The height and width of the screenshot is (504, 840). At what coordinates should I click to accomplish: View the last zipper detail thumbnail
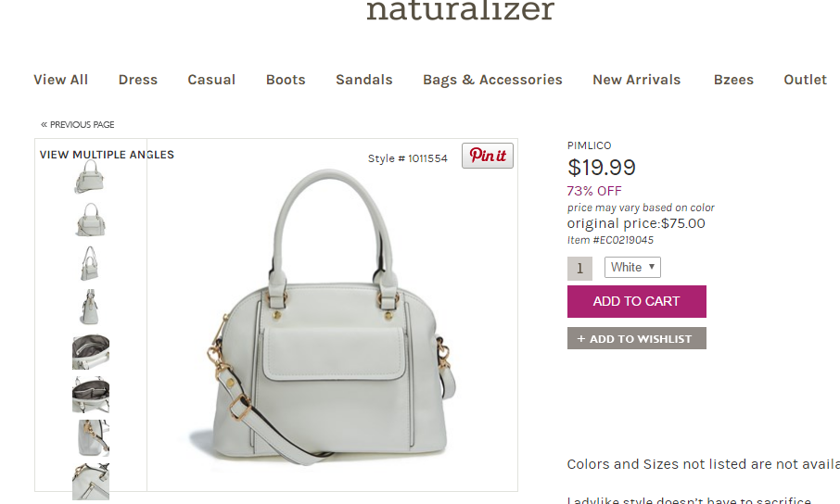(x=91, y=482)
